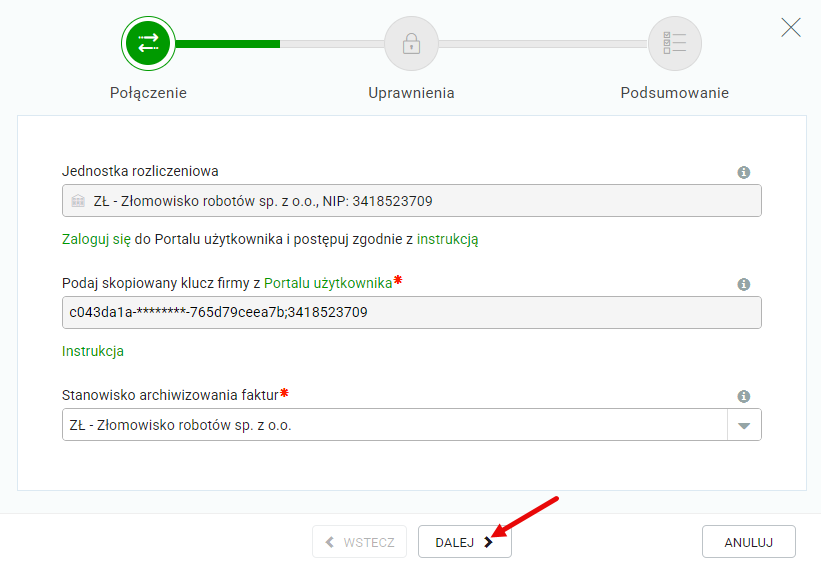Select the Połączenie step label

click(x=148, y=93)
